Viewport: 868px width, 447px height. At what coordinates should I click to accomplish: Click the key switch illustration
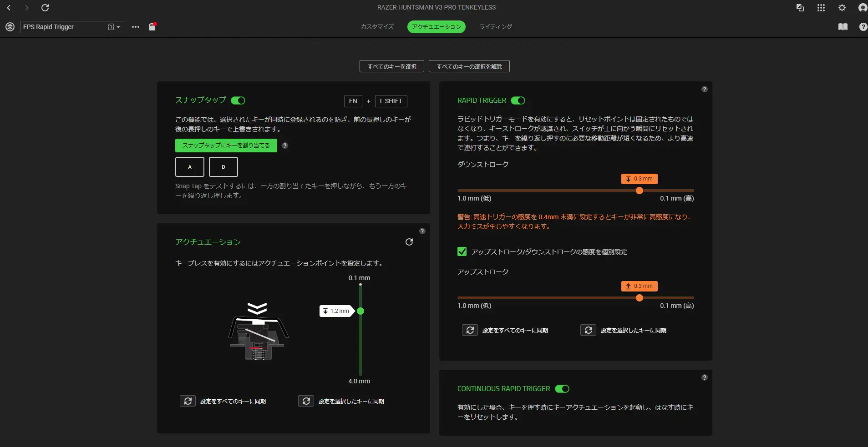pos(258,332)
